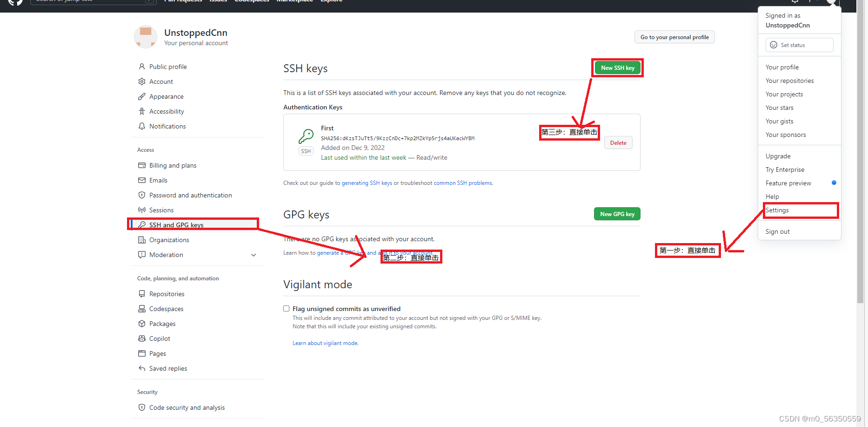Click Go to your personal profile button
This screenshot has width=868, height=427.
(x=674, y=37)
